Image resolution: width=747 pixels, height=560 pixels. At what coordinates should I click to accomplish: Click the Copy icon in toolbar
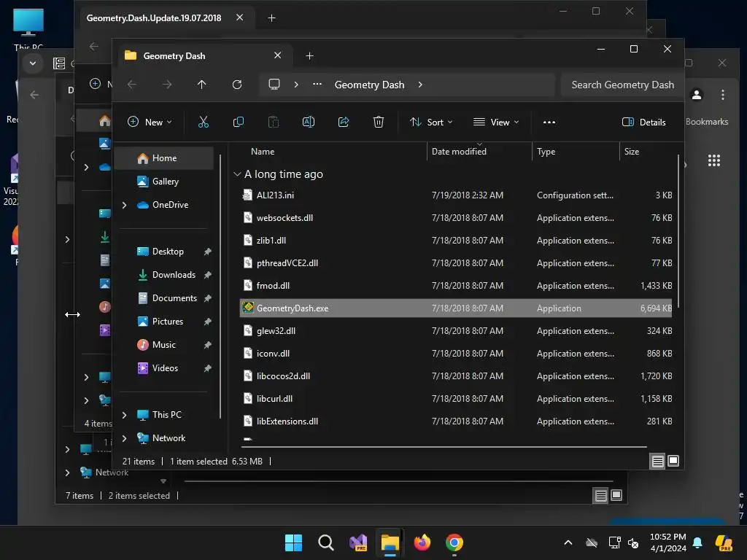click(239, 122)
